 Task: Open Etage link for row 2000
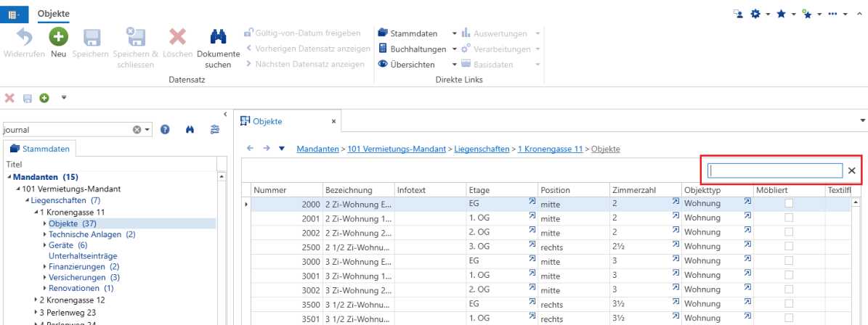tap(532, 202)
